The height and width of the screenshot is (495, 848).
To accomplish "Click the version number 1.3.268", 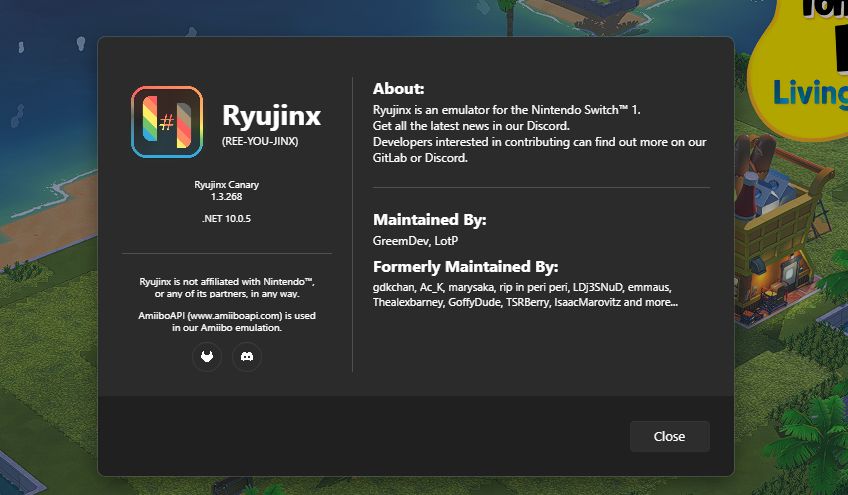I will click(x=227, y=196).
